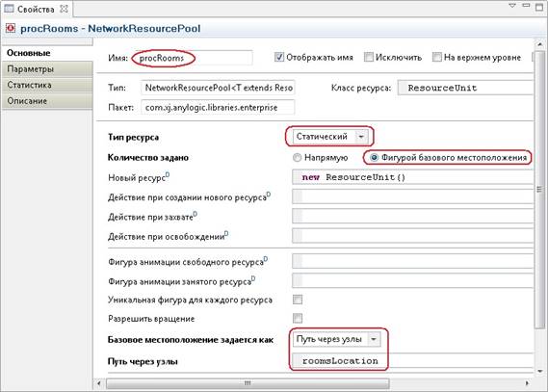The height and width of the screenshot is (392, 548).
Task: Enable Уникальная фигура для каждого ресурса
Action: 298,300
